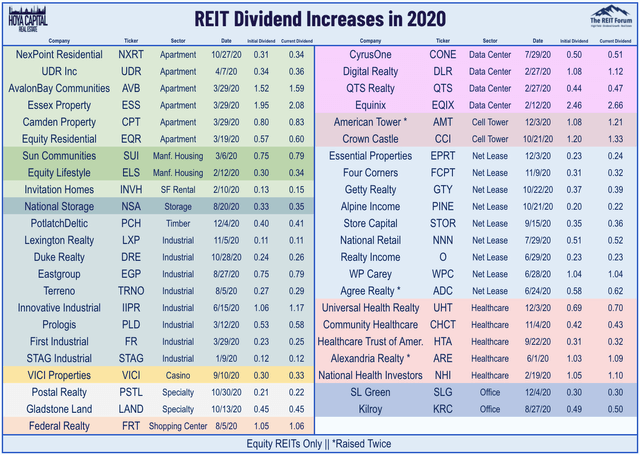The image size is (640, 455).
Task: Click The REIT Forum mountain logo
Action: (611, 16)
